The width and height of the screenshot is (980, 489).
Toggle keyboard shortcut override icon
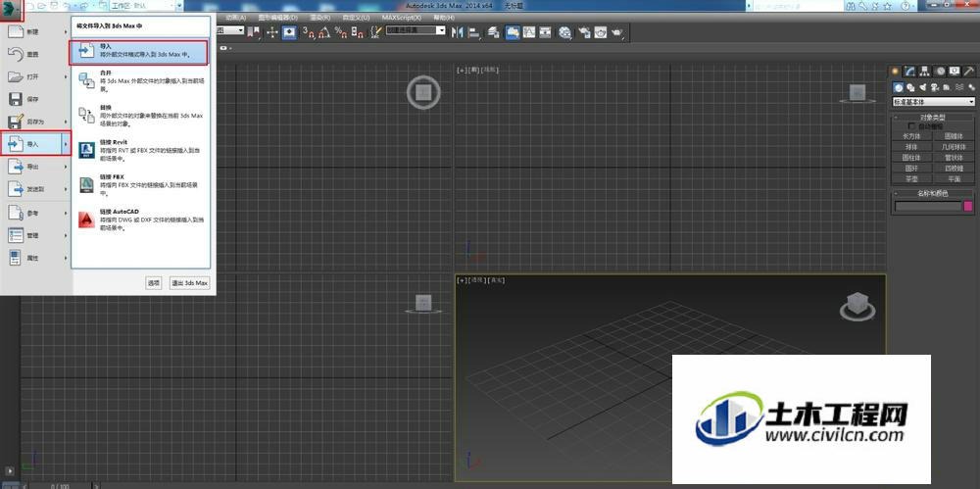[x=289, y=32]
